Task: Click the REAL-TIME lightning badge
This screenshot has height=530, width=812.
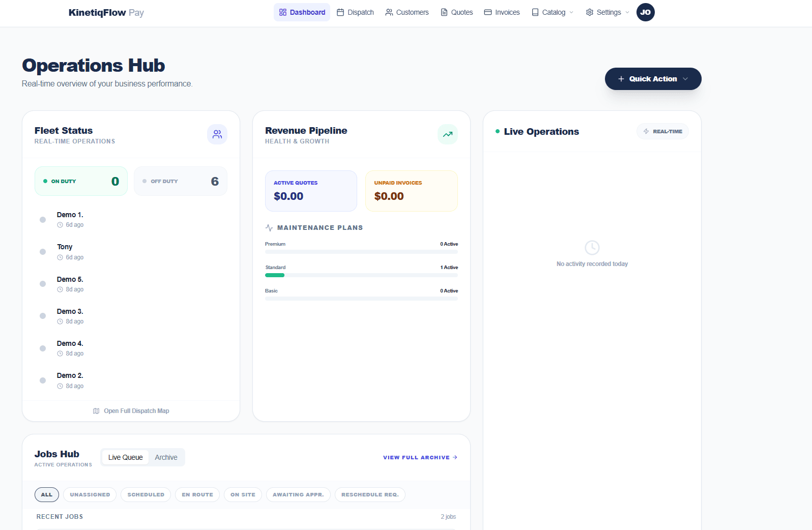Action: [x=662, y=131]
